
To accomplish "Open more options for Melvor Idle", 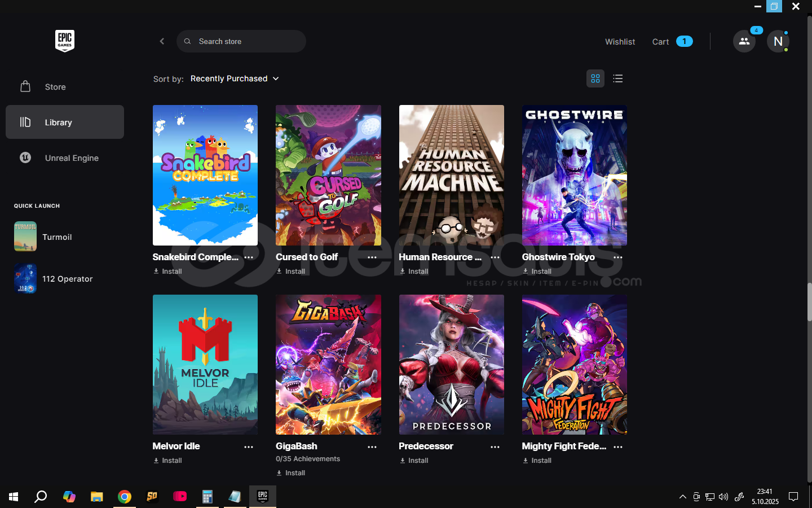I will click(x=249, y=447).
